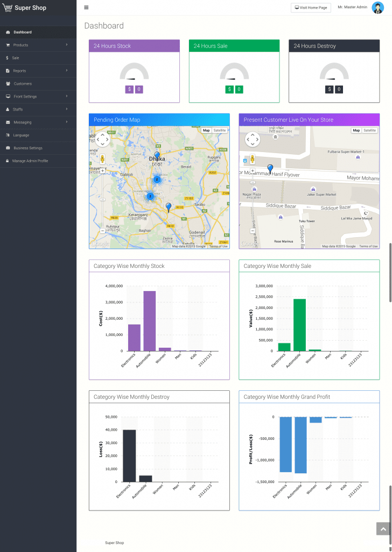Open the Terms of Use link on Pending Order Map
Viewport: 392px width, 552px height.
pos(218,246)
